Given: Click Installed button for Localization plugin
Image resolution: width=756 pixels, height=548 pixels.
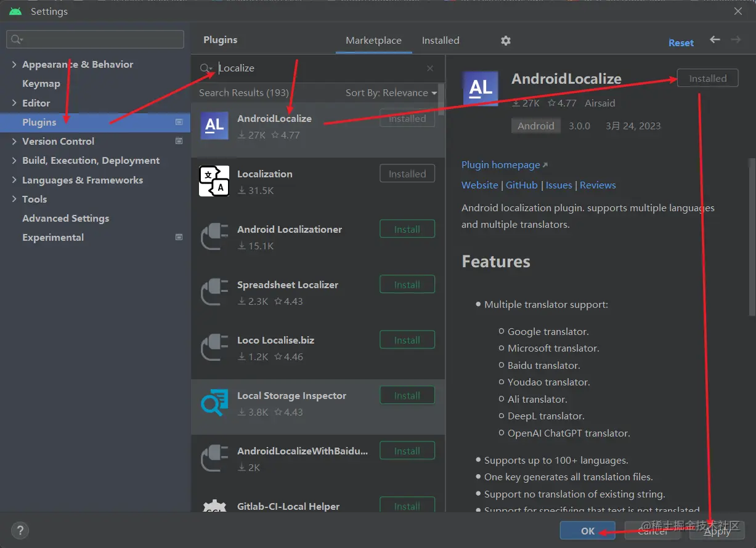Looking at the screenshot, I should [407, 174].
